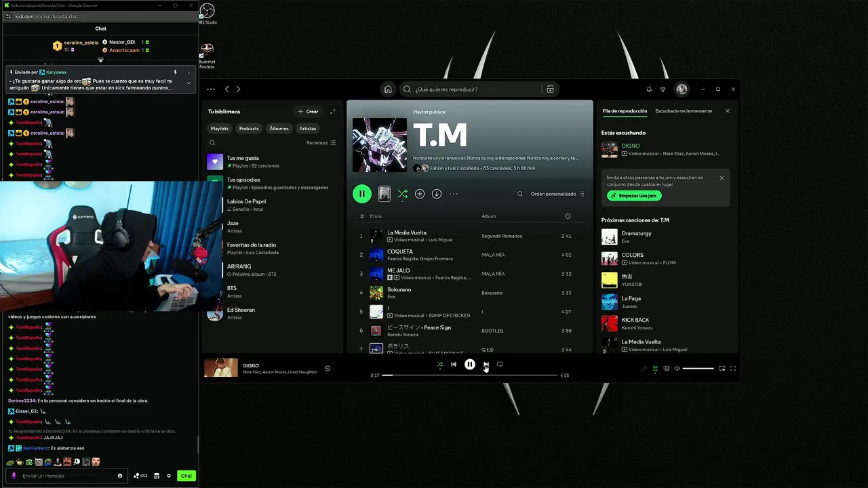Open emoji picker in Kick chat input
Image resolution: width=868 pixels, height=488 pixels.
[x=120, y=476]
